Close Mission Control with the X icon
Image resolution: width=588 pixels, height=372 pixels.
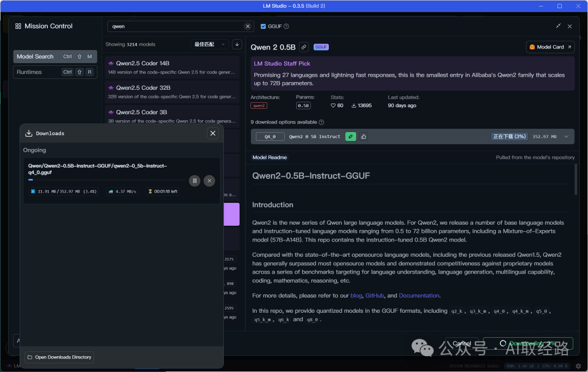pos(569,26)
